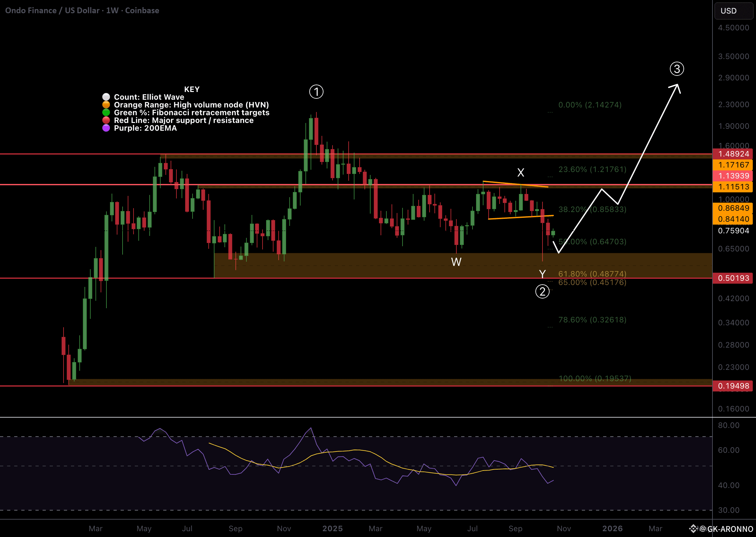Select the X wave marker
The width and height of the screenshot is (756, 537).
[521, 172]
